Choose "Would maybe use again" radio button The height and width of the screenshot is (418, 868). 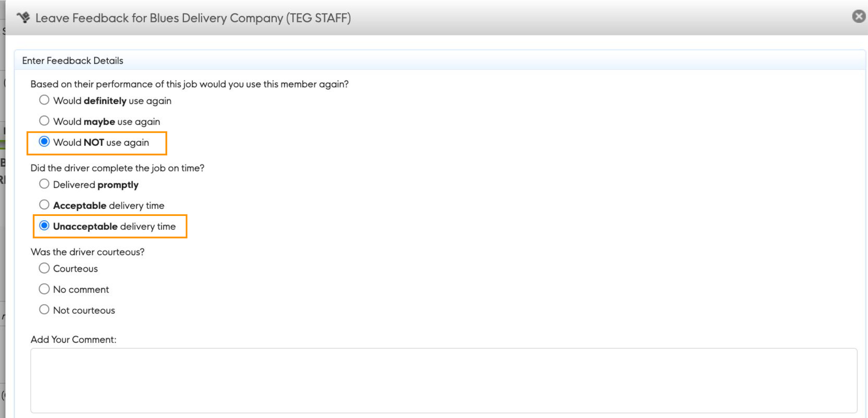pos(44,121)
